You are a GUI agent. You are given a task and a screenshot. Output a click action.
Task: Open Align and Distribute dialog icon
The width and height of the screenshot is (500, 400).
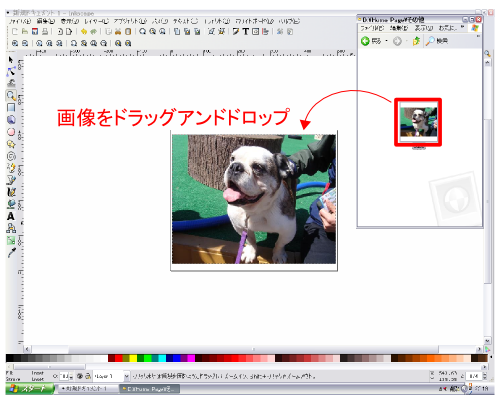point(265,32)
